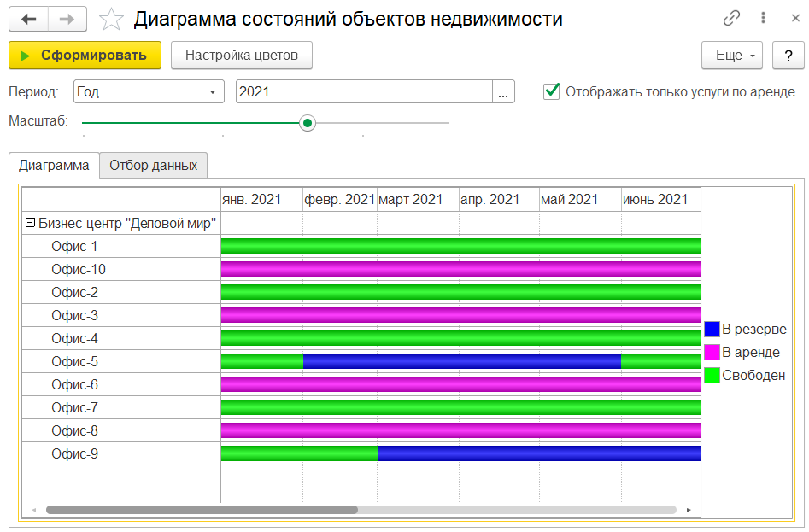Close the diagram window
The image size is (809, 532).
(789, 18)
